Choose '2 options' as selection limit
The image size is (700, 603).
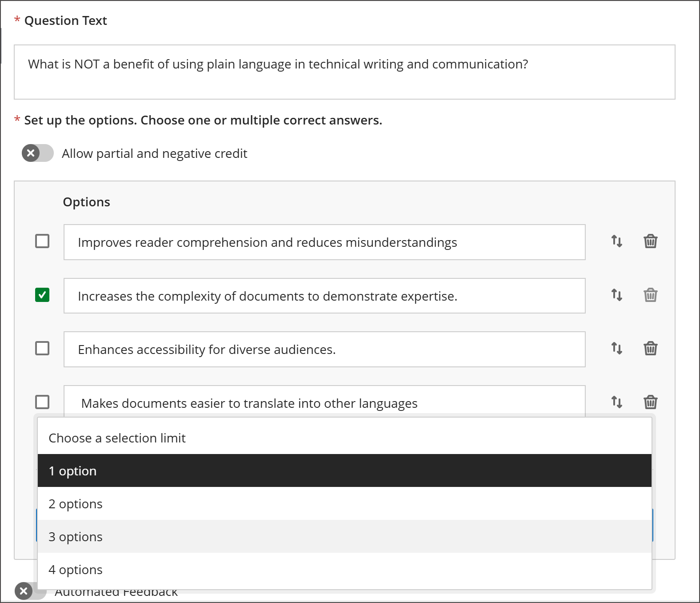tap(344, 504)
